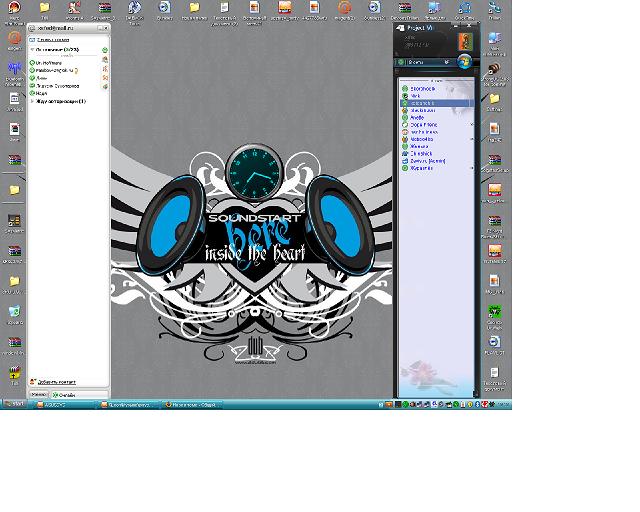
Task: Open the Mail.Ru Agent orange @ desktop icon
Action: point(14,37)
